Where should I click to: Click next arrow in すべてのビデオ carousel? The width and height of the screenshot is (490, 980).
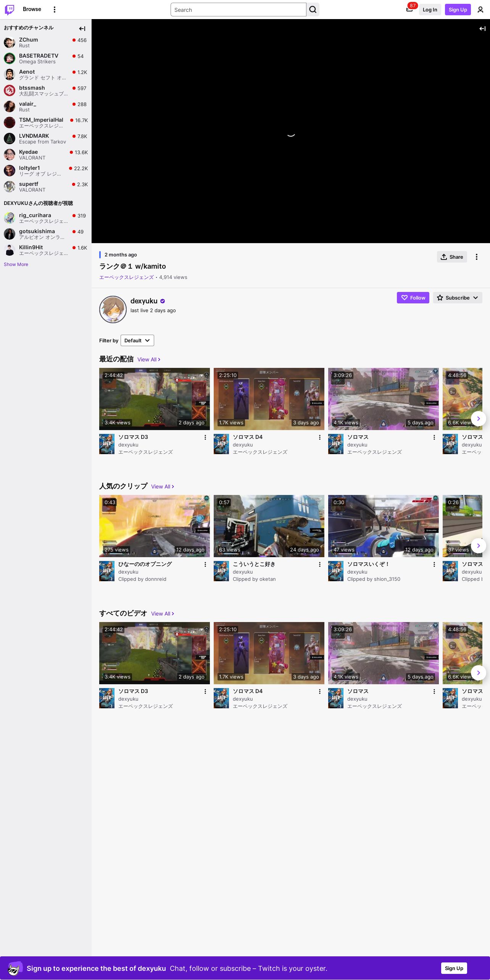click(479, 673)
